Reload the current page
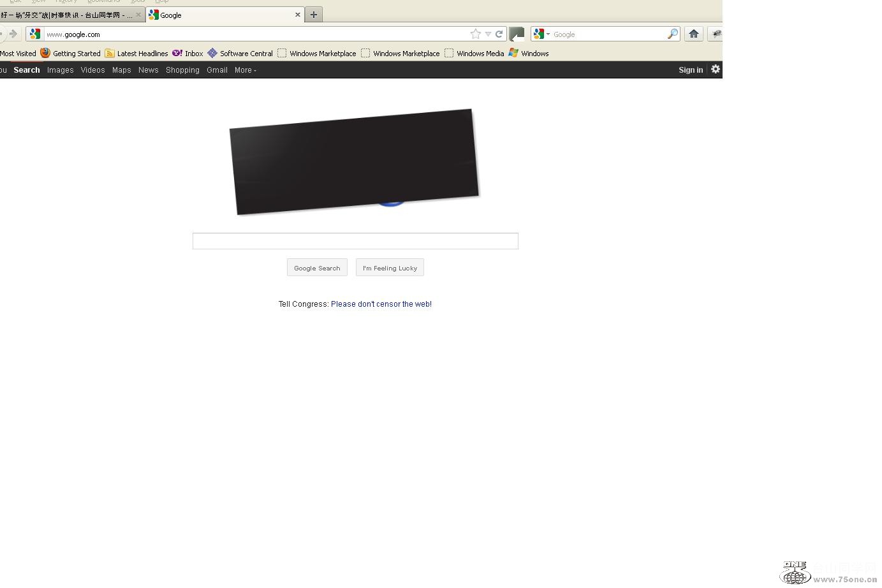Viewport: 882px width, 588px height. click(499, 34)
